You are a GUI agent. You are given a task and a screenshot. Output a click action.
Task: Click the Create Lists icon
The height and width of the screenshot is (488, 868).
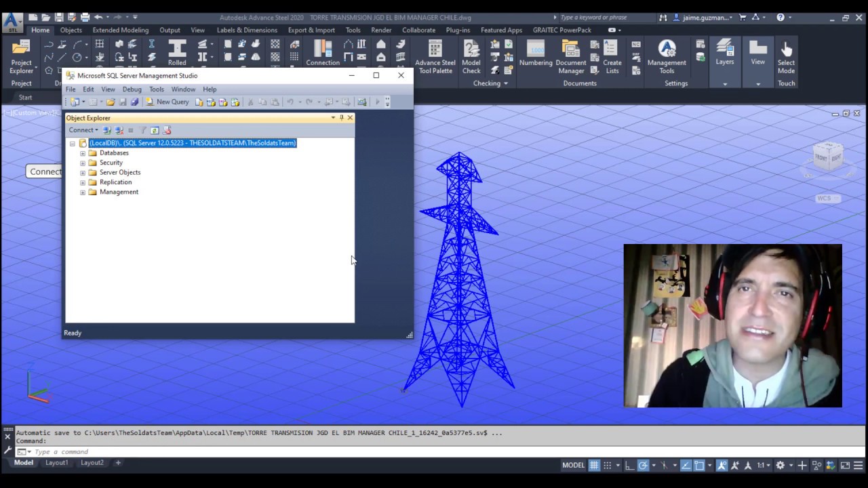click(x=612, y=57)
